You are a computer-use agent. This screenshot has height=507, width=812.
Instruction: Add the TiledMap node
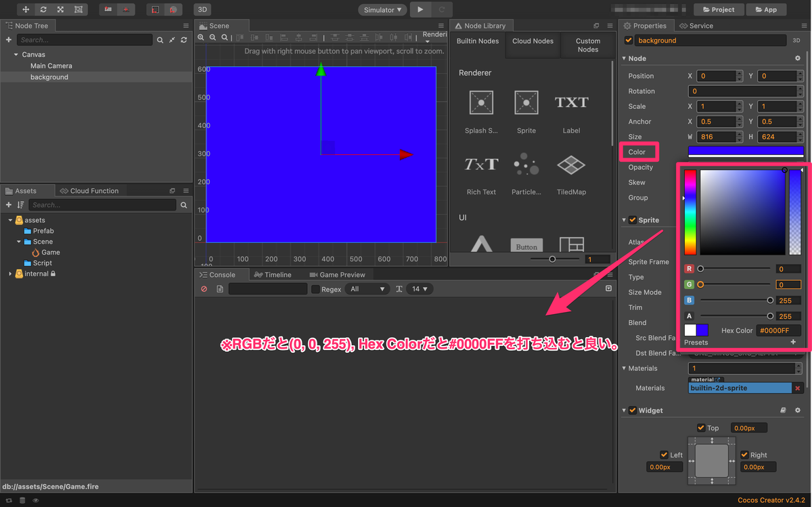click(x=571, y=164)
